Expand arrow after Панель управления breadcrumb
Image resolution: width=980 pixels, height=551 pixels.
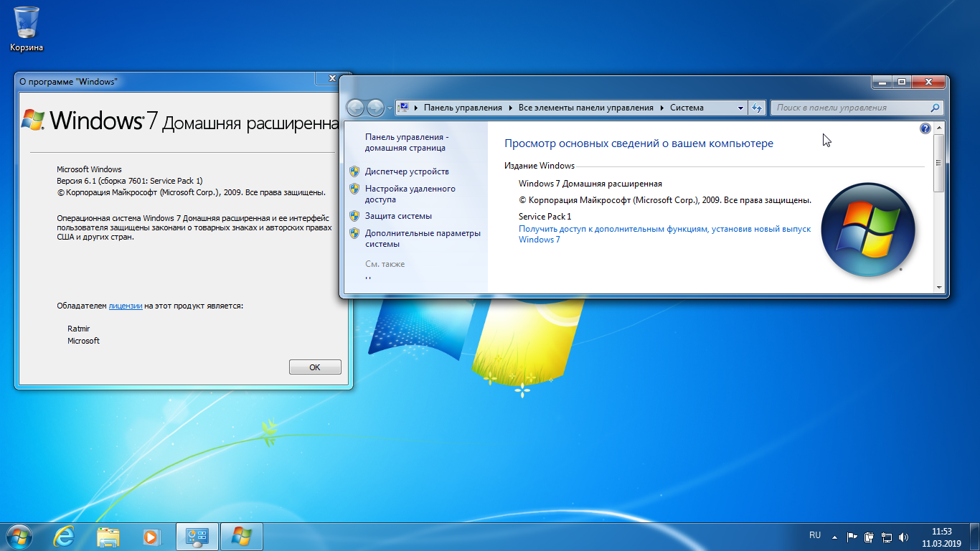coord(511,108)
